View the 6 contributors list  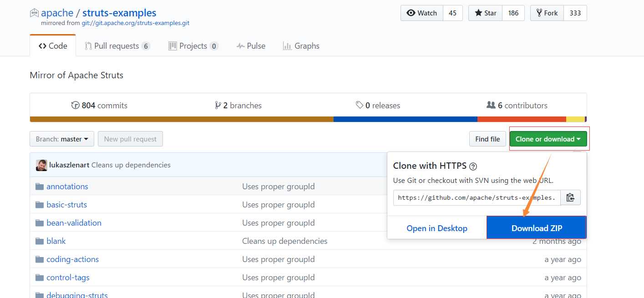(517, 105)
